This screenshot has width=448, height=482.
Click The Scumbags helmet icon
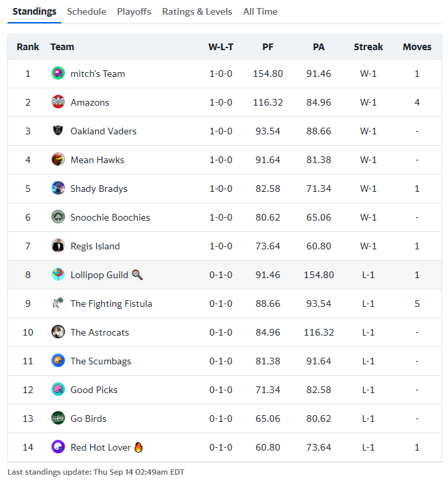(x=58, y=361)
